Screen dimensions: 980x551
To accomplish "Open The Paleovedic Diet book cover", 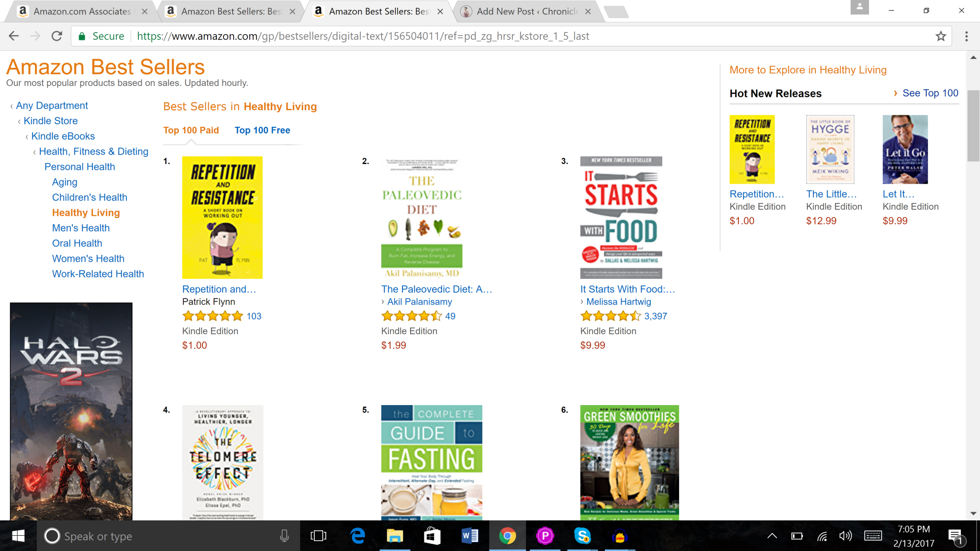I will point(422,218).
